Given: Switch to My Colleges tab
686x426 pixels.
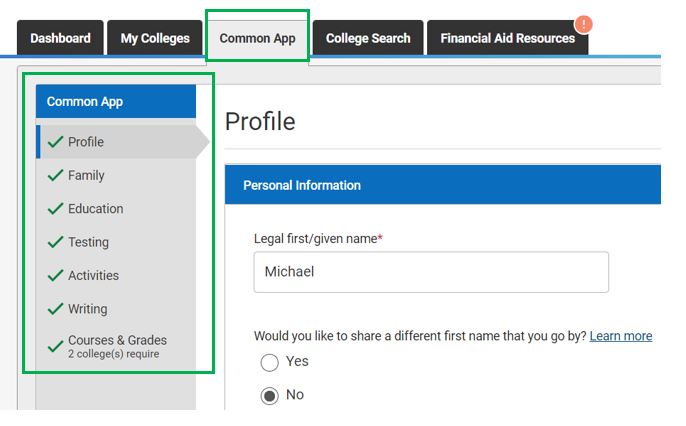Looking at the screenshot, I should point(155,39).
